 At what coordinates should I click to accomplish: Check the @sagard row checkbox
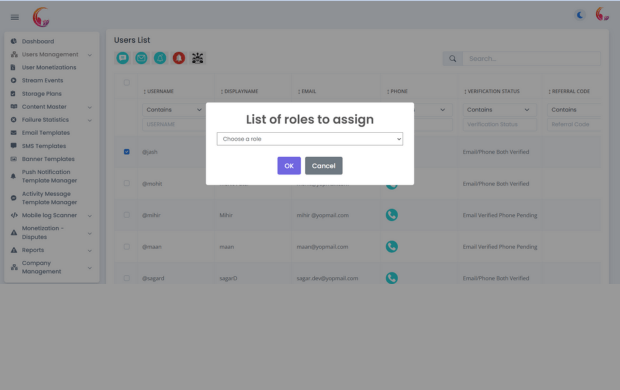click(127, 278)
